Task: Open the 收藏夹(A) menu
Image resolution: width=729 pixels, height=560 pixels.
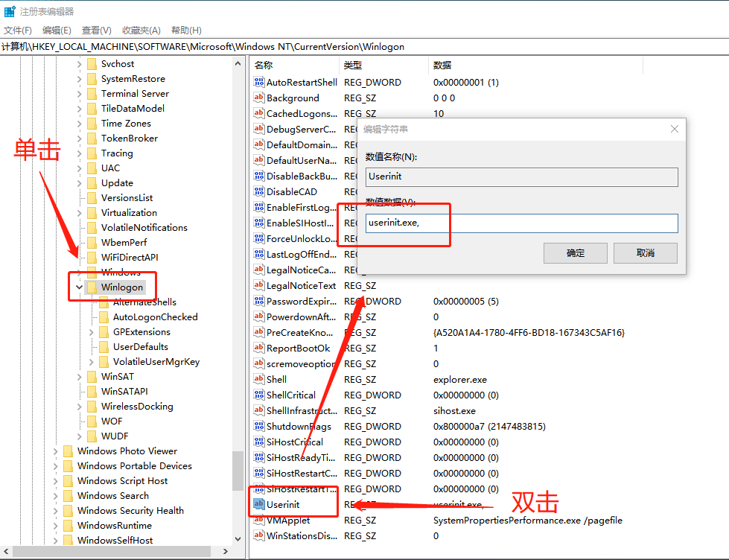Action: tap(141, 31)
